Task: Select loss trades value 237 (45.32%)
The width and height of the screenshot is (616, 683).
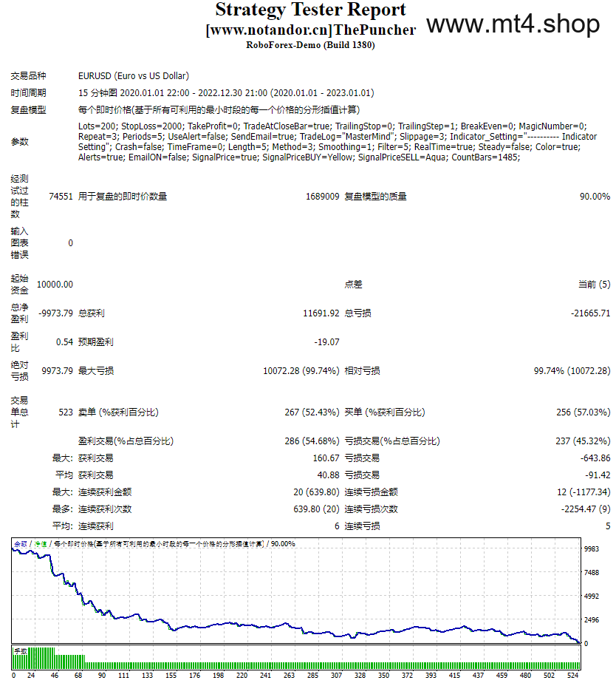Action: (x=584, y=441)
